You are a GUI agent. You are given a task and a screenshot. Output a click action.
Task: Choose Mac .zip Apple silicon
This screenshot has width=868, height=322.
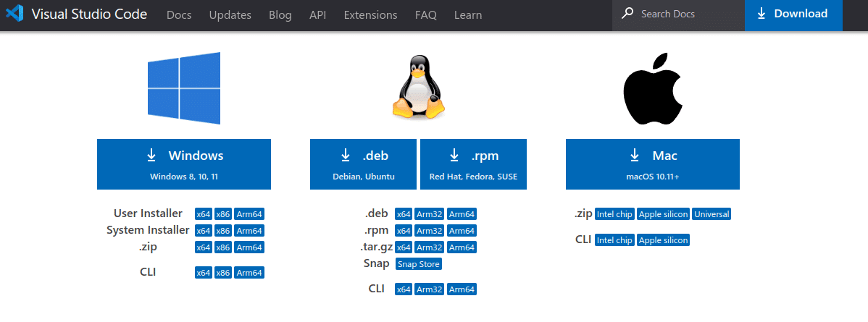point(663,214)
